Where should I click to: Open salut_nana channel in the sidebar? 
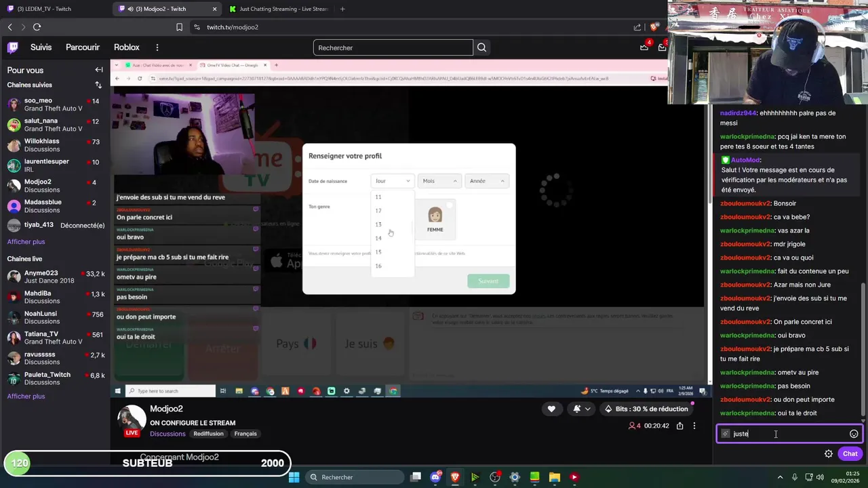(54, 125)
